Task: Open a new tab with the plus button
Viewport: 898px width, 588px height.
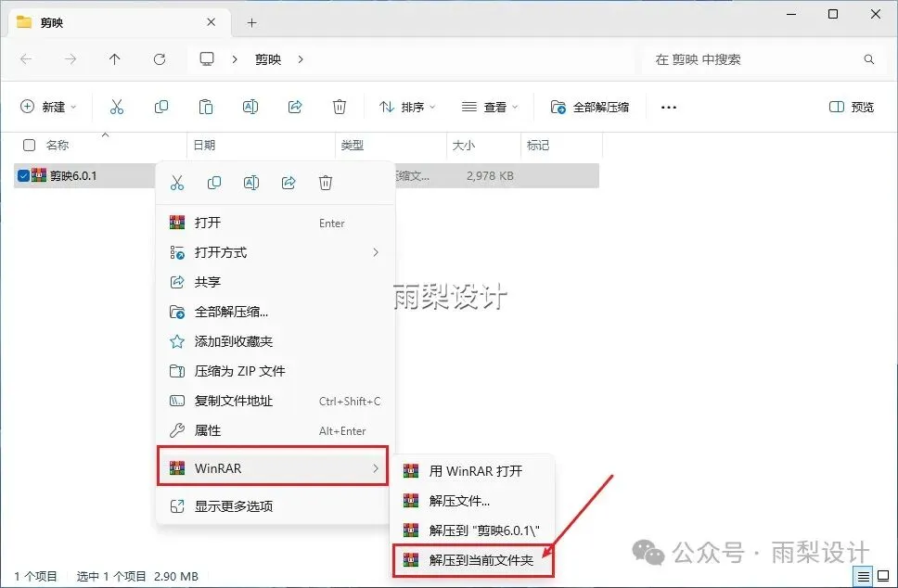Action: pos(252,23)
